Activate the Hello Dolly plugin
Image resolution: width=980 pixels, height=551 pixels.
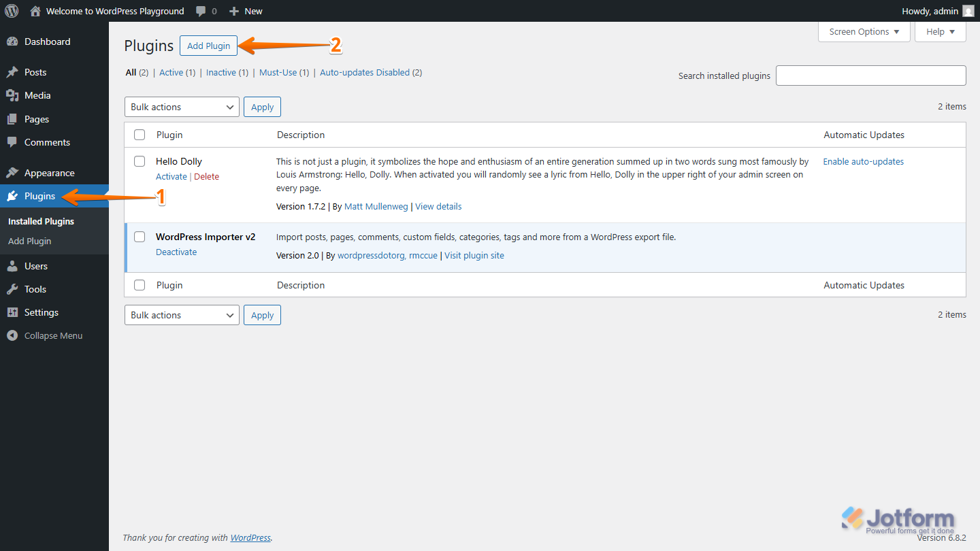click(x=171, y=176)
